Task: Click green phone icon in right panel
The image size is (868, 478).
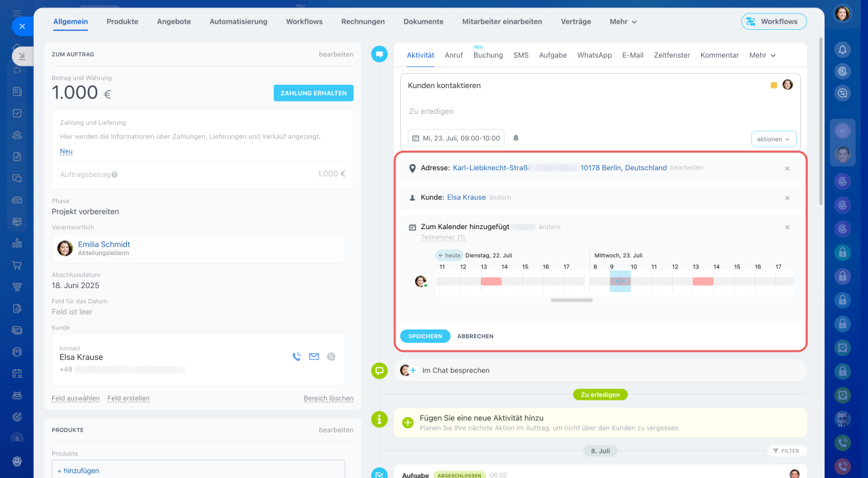Action: point(842,443)
